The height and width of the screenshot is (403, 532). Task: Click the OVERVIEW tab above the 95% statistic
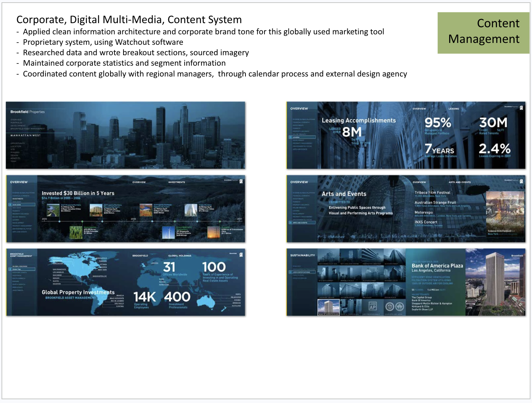[419, 109]
